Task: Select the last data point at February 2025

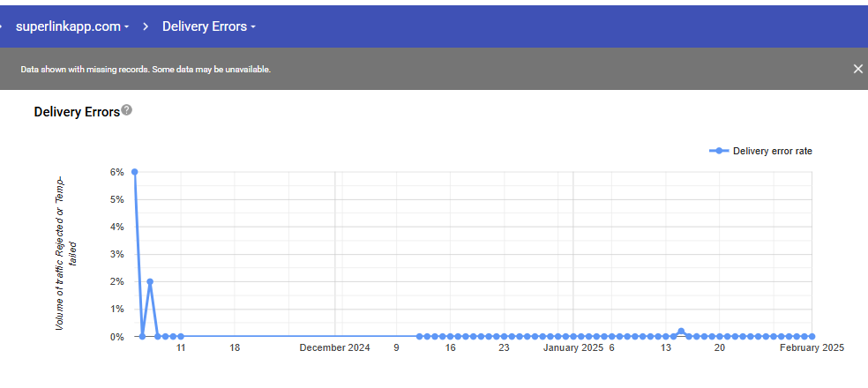Action: [x=812, y=337]
